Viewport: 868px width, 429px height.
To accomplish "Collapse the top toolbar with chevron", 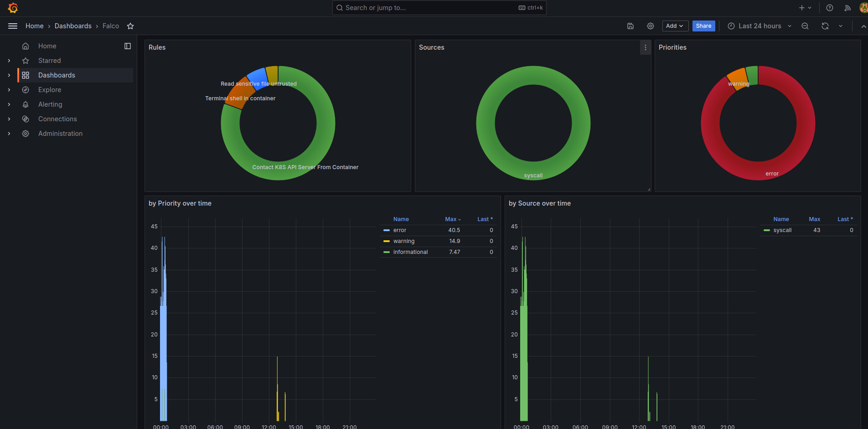I will [863, 26].
